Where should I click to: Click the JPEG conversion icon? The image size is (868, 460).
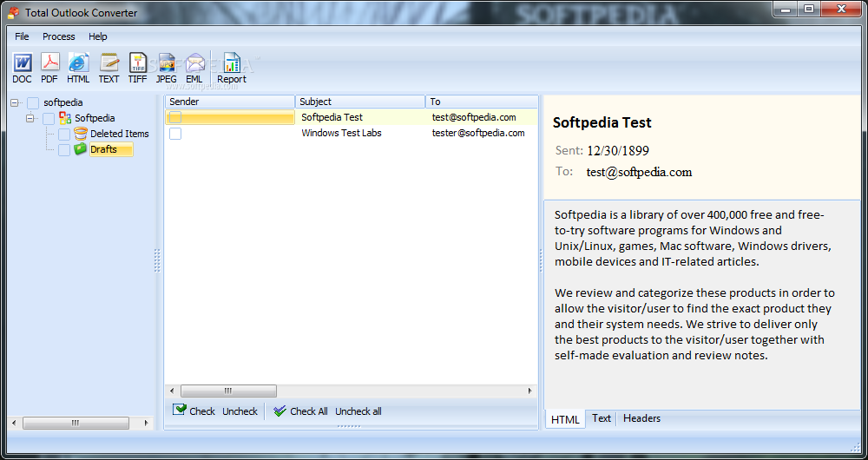[x=166, y=62]
